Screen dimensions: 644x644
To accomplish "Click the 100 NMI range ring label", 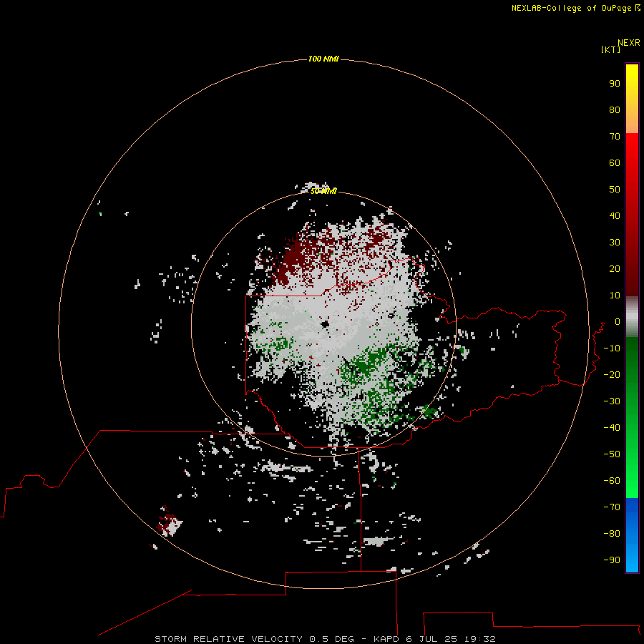I will click(323, 59).
